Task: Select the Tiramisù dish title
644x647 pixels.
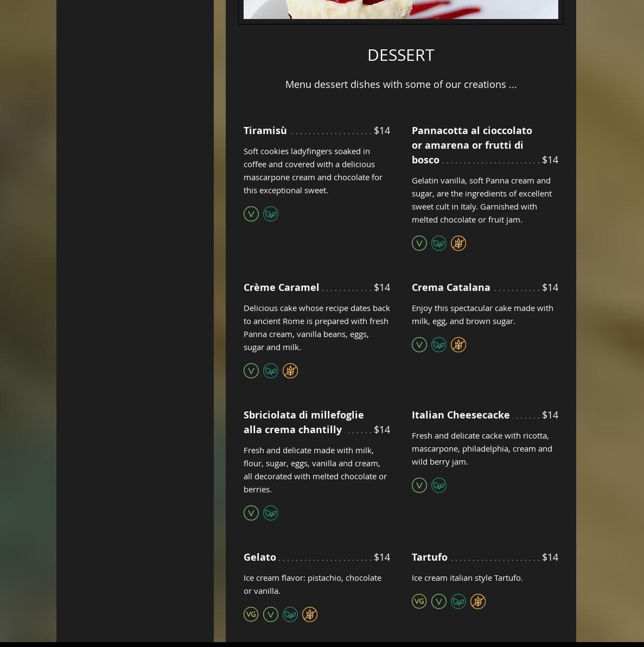Action: tap(265, 130)
